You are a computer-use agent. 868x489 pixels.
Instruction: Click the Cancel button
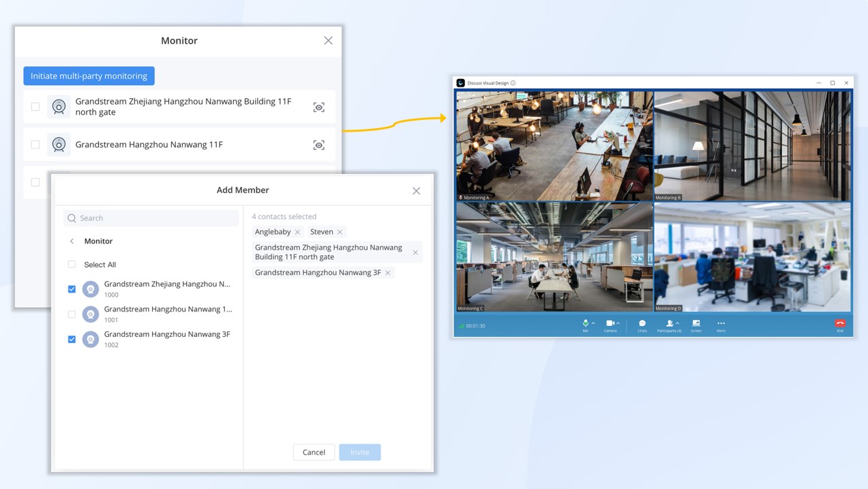(x=314, y=452)
